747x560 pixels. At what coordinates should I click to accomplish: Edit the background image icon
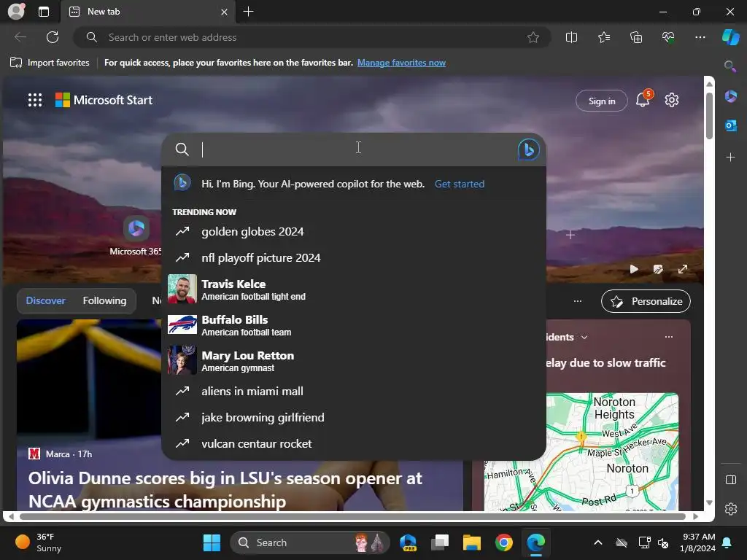(658, 269)
